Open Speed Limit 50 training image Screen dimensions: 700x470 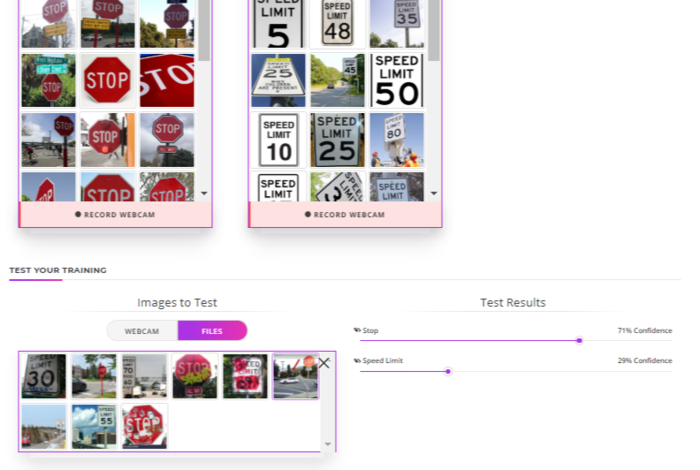(x=396, y=80)
